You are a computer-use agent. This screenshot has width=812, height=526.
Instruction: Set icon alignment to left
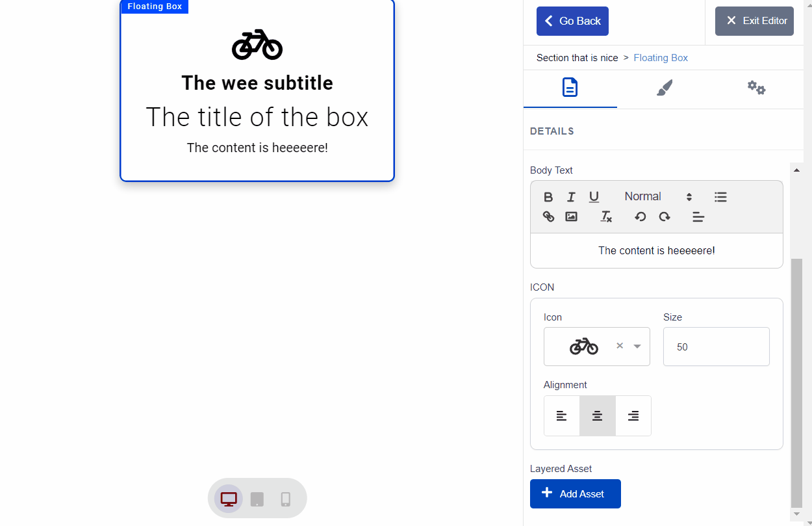click(x=562, y=416)
